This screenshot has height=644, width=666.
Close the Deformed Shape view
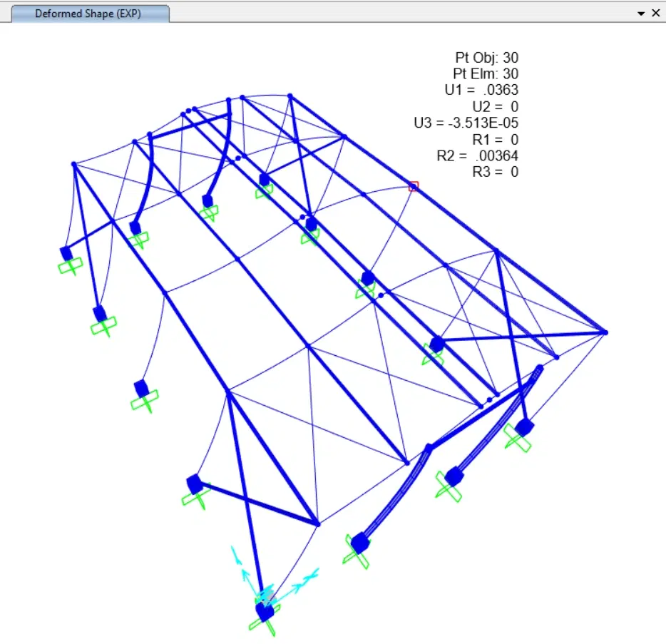[x=656, y=13]
